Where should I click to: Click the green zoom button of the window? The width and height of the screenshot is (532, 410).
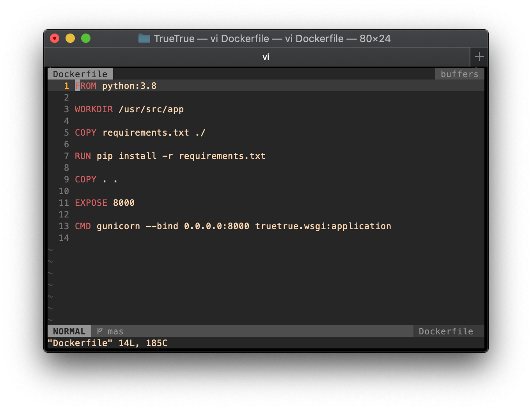coord(86,38)
